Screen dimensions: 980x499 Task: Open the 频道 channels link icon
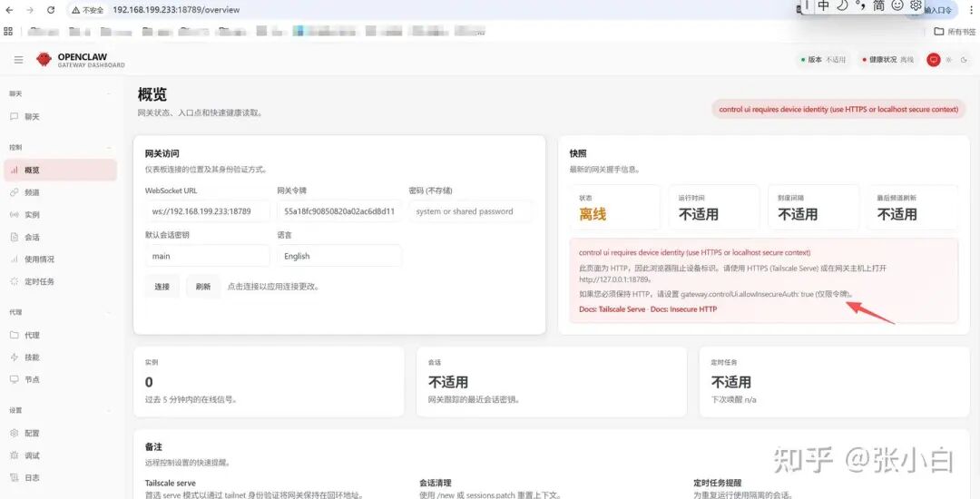15,192
